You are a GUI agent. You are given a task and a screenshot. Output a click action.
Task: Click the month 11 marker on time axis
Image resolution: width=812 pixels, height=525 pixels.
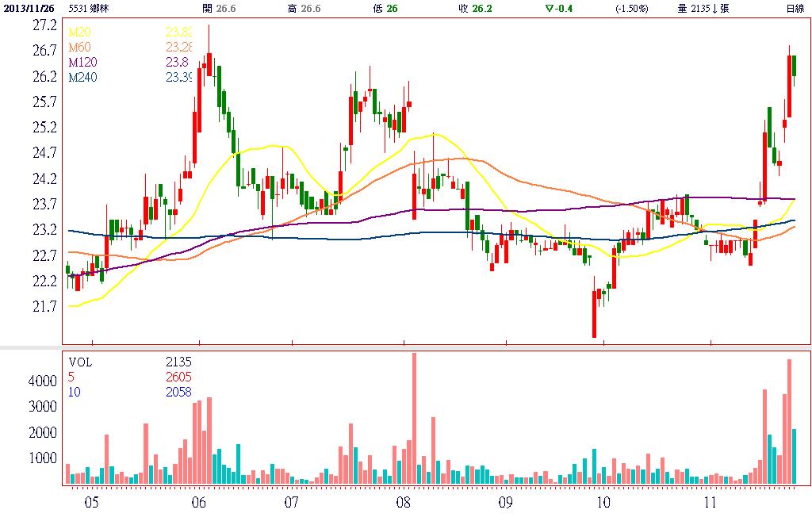(x=710, y=503)
